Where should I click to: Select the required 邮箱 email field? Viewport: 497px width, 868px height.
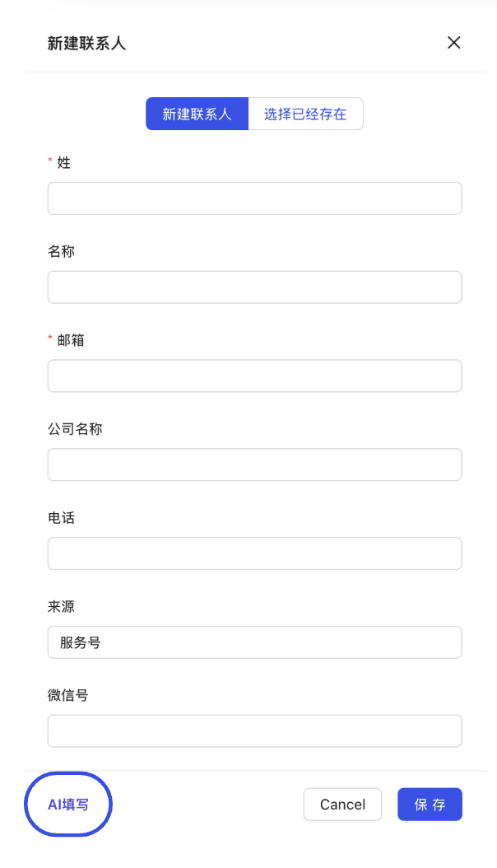tap(254, 376)
